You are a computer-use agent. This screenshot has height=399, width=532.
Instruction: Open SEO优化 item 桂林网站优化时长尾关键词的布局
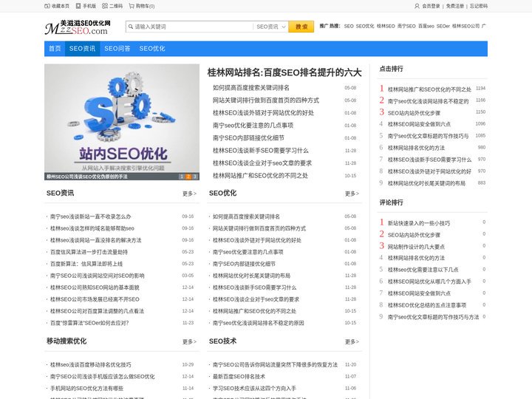click(x=251, y=276)
